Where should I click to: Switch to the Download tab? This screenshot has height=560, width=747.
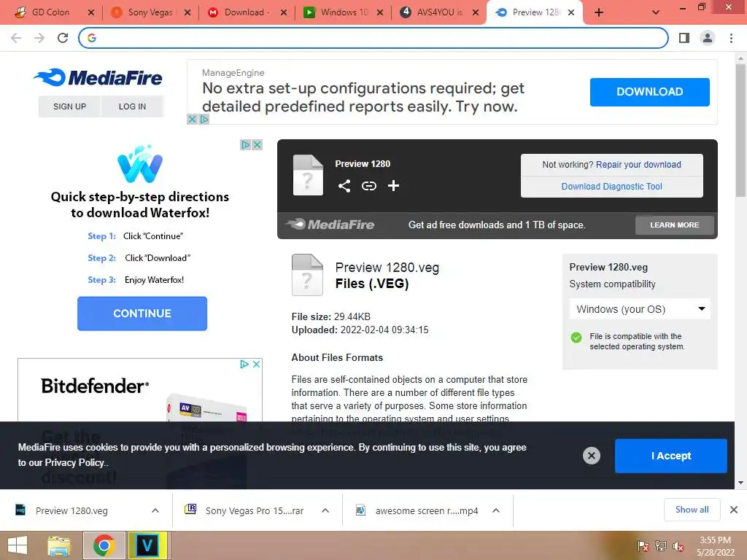coord(247,12)
